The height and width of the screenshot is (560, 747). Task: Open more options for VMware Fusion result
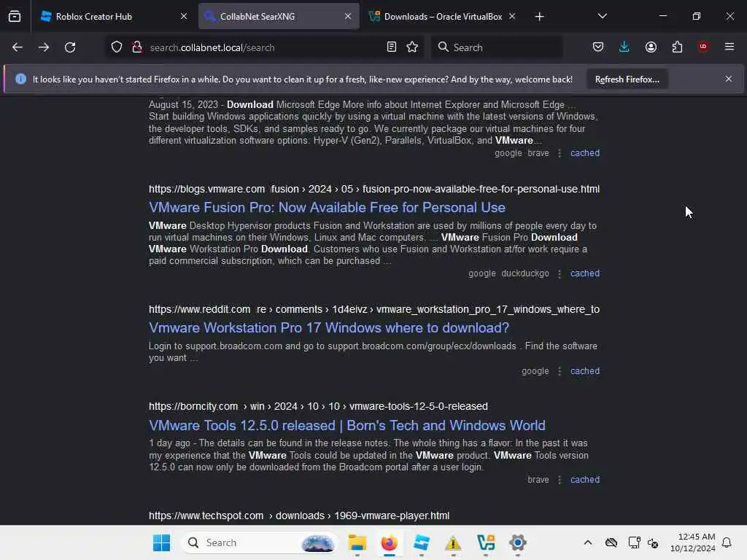pos(560,273)
